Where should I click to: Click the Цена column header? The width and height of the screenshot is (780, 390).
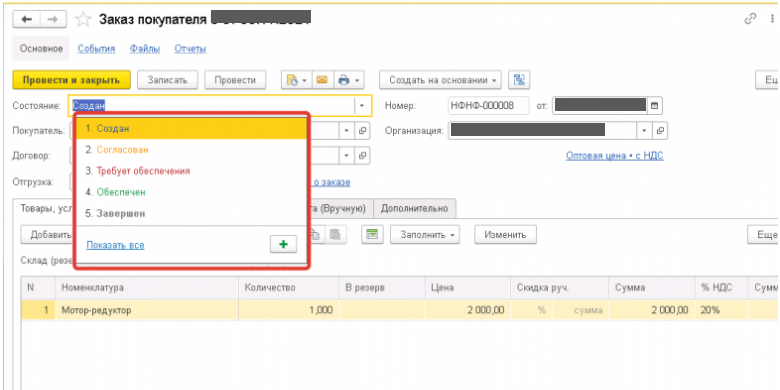coord(468,288)
